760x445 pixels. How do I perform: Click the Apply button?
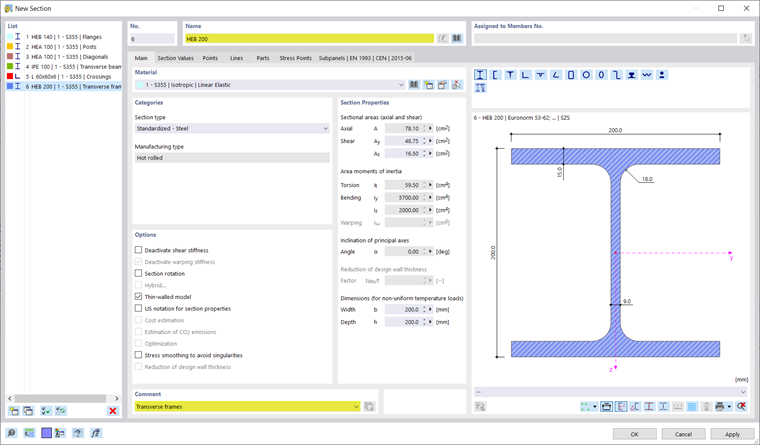(x=732, y=434)
